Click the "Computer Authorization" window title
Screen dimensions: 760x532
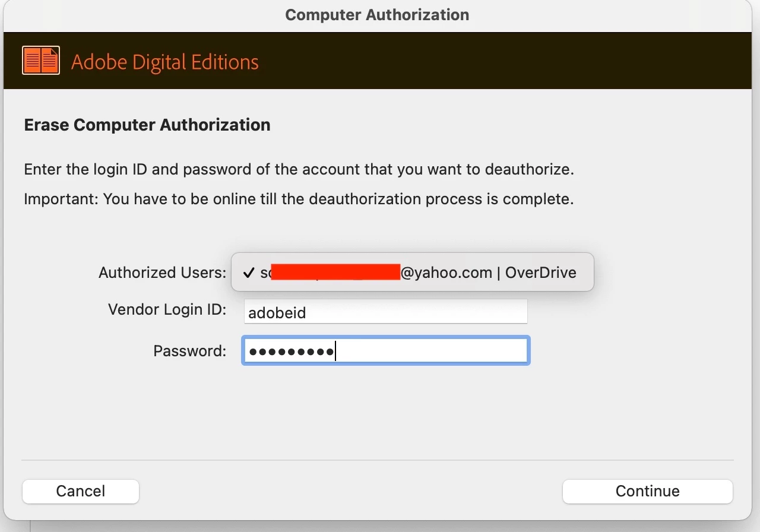(x=377, y=15)
